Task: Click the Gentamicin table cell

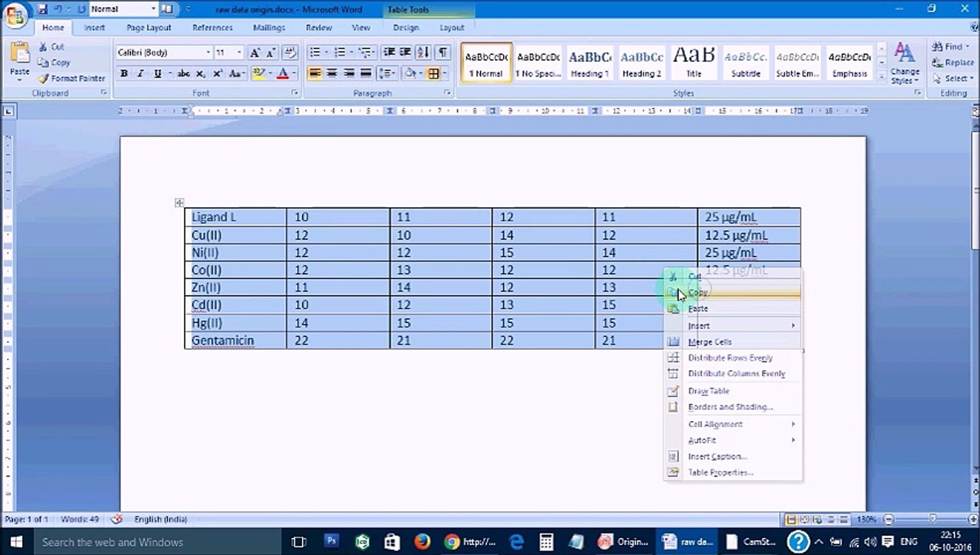Action: (x=236, y=341)
